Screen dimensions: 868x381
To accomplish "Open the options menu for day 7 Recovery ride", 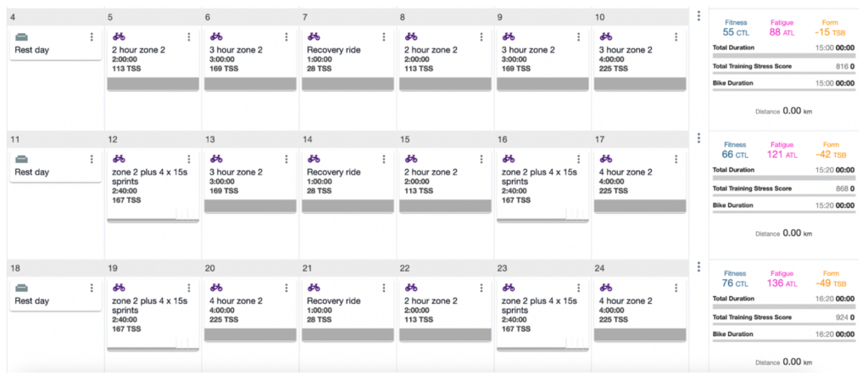I will point(383,37).
